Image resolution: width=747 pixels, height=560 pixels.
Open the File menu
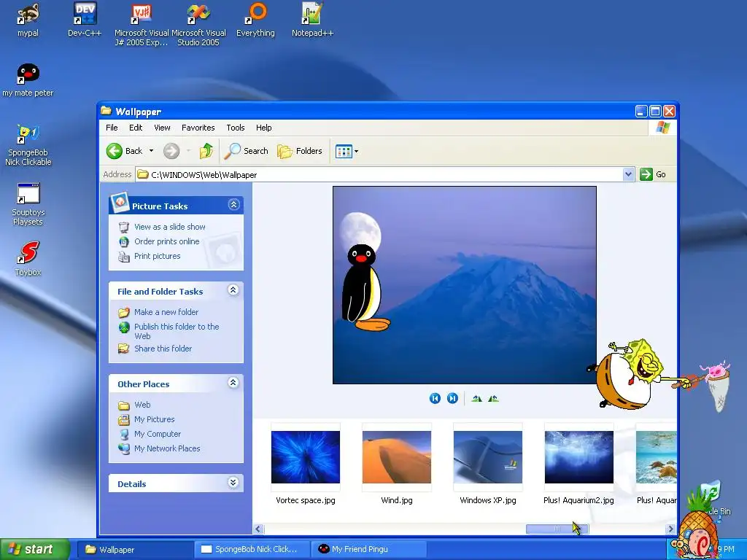coord(112,128)
